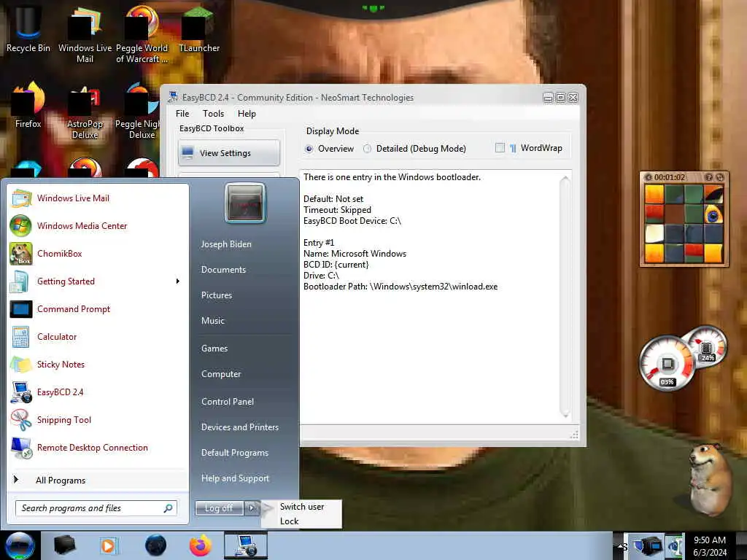Open Peggle World of Warcraft desktop shortcut
747x560 pixels.
142,34
